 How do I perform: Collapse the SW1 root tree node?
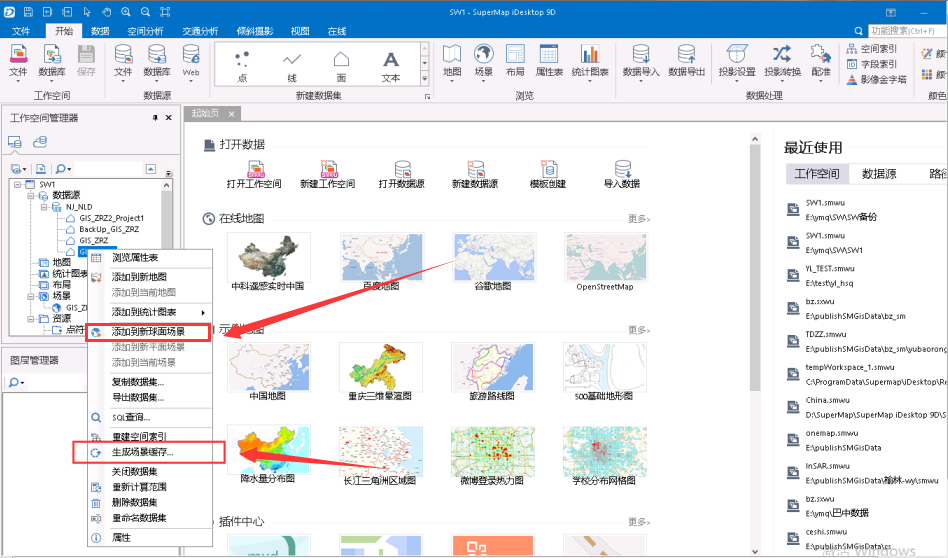pyautogui.click(x=18, y=184)
